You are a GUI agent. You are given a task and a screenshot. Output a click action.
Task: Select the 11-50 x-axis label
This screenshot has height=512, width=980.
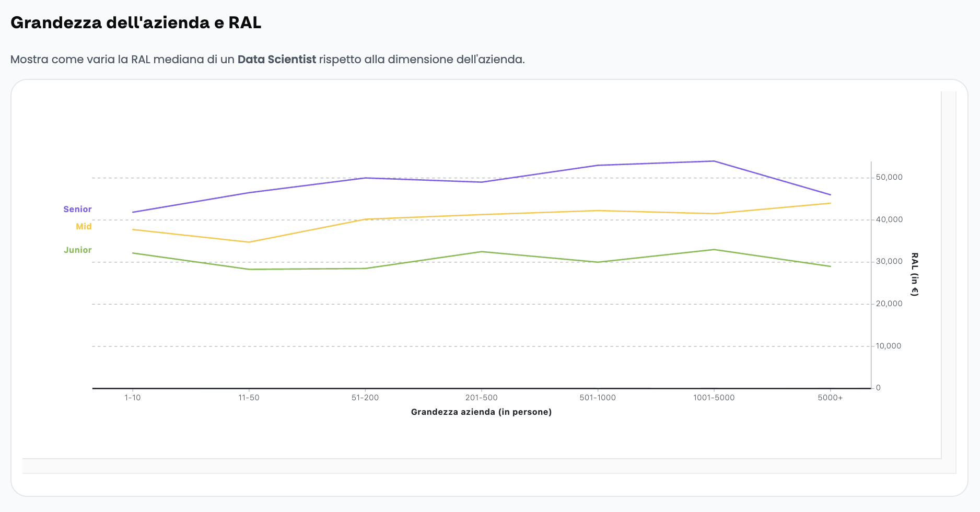point(249,398)
